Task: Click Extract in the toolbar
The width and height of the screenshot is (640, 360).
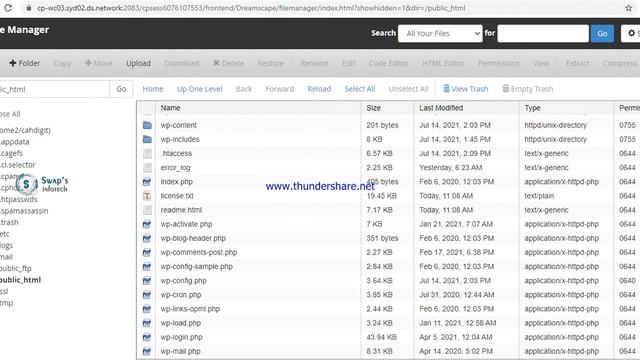Action: (578, 63)
